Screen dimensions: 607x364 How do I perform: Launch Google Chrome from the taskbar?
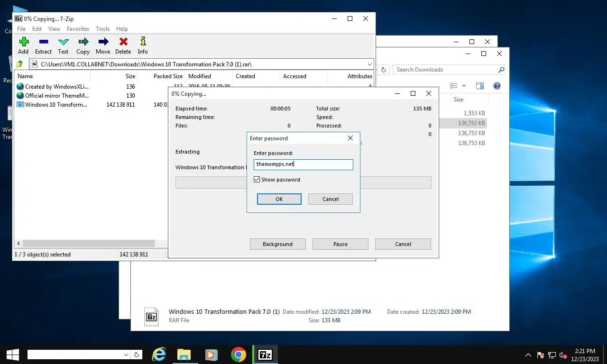coord(238,355)
